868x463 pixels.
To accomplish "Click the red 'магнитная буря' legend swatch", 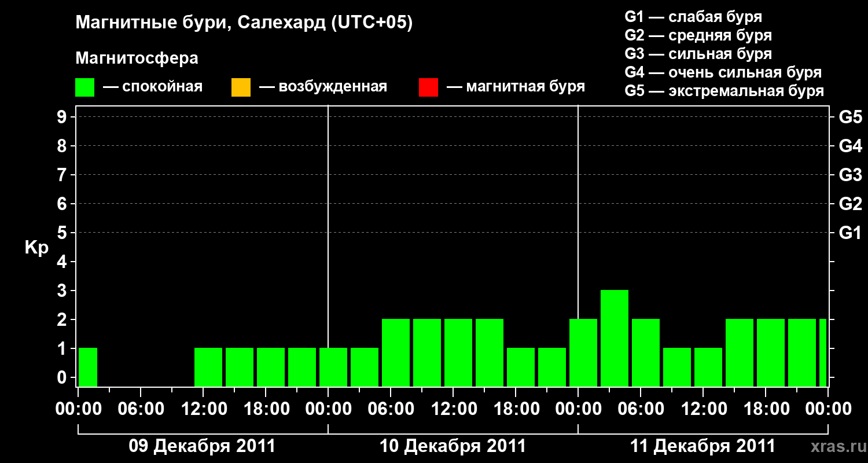I will click(428, 87).
